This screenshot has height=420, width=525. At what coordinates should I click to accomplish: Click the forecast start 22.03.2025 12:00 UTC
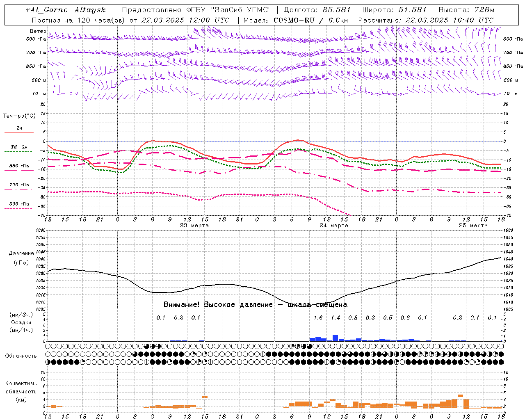click(x=185, y=20)
